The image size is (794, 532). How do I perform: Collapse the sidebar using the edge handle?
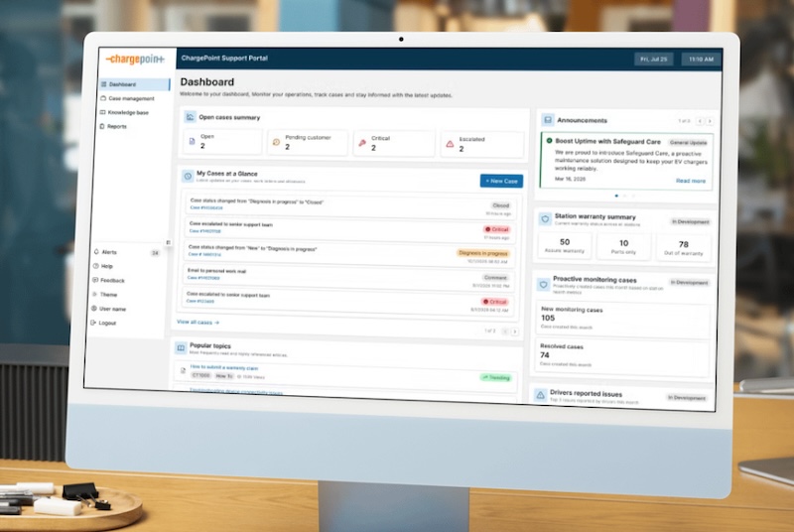click(168, 243)
